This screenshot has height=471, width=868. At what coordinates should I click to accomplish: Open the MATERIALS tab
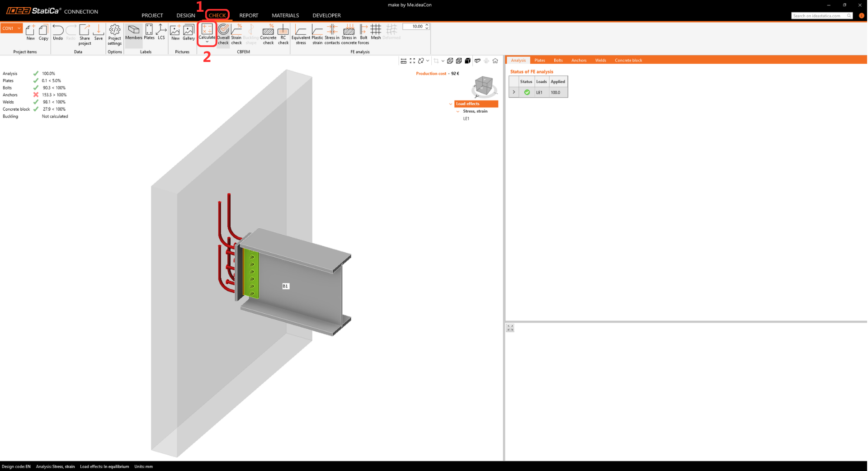coord(285,15)
